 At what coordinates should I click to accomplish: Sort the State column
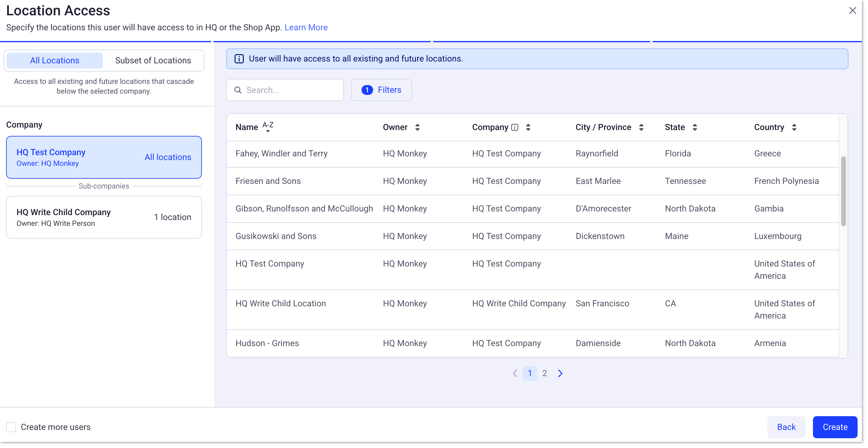pos(695,127)
